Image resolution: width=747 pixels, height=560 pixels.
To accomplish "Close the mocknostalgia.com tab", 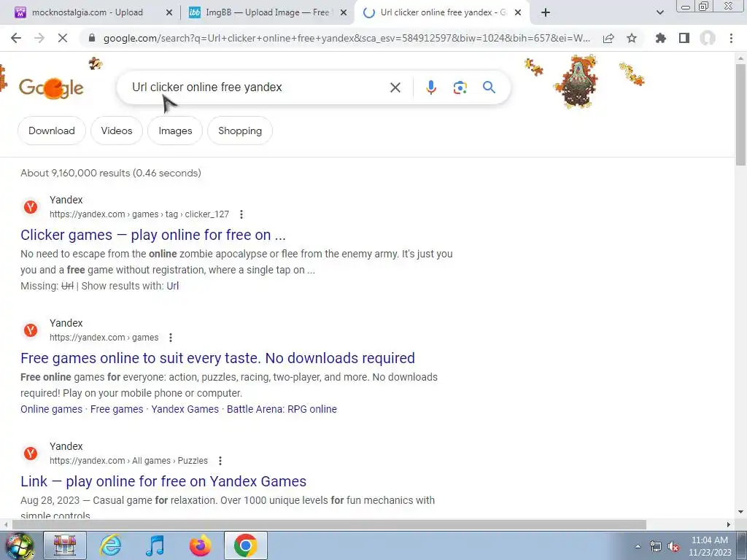I will click(169, 13).
